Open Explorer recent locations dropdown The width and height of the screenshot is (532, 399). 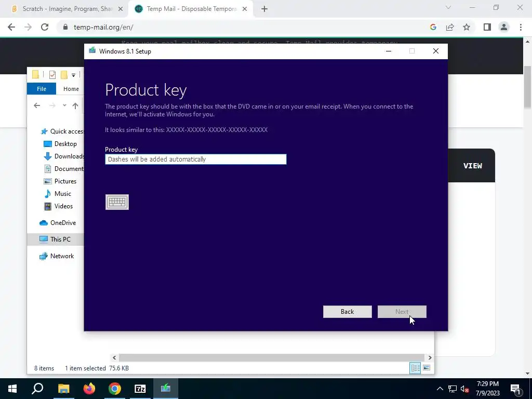64,105
